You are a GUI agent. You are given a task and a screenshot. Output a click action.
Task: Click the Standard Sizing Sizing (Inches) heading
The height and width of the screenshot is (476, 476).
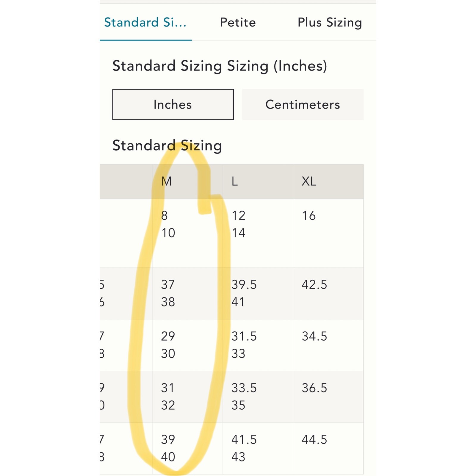220,66
